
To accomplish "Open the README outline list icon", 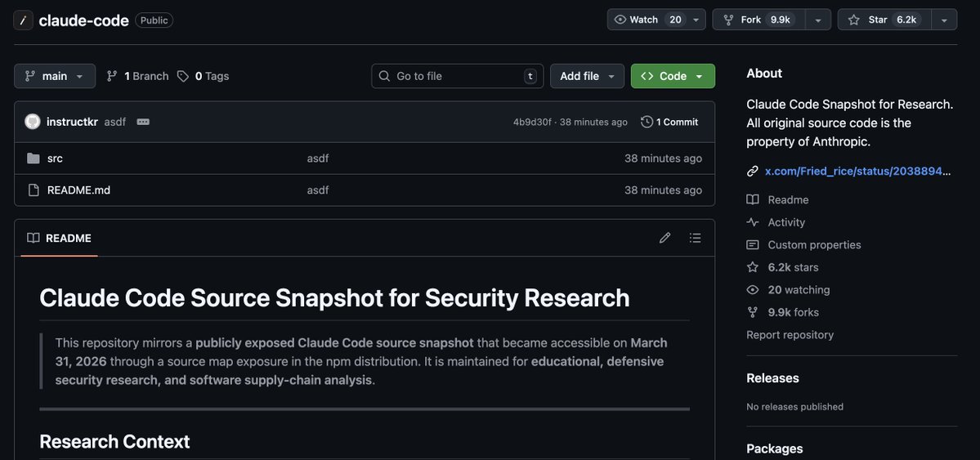I will pyautogui.click(x=695, y=238).
